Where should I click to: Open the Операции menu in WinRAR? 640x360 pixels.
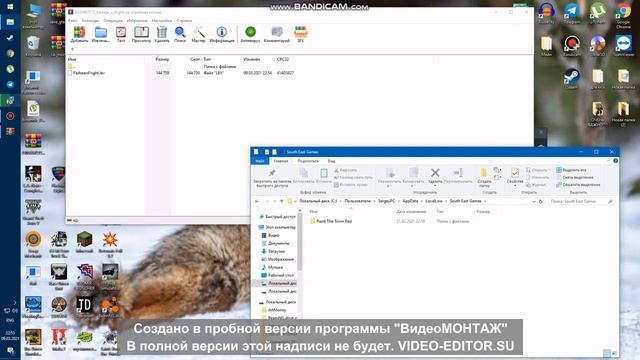click(x=113, y=20)
